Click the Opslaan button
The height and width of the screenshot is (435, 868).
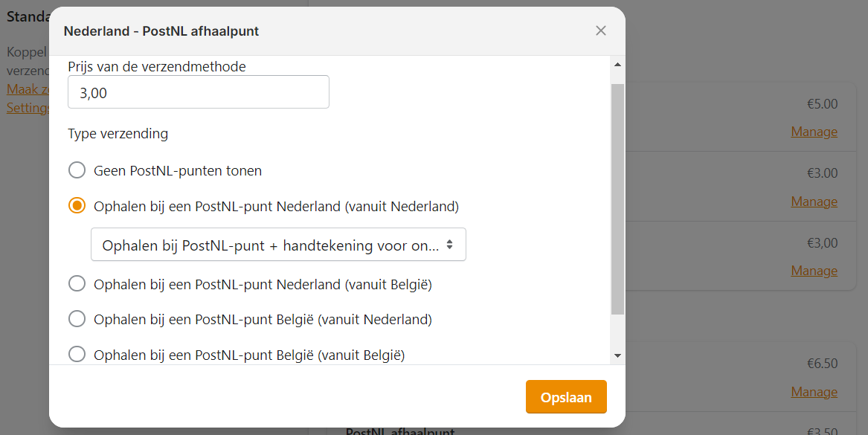tap(566, 396)
